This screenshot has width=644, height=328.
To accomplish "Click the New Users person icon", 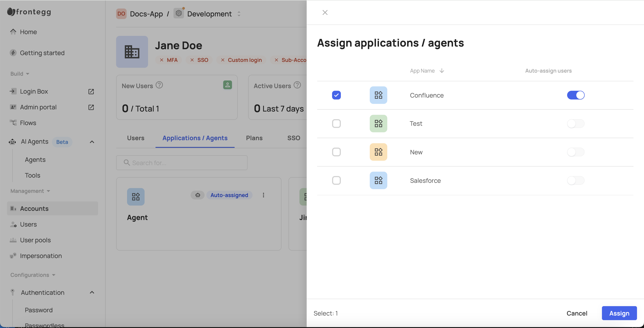I will click(x=227, y=85).
